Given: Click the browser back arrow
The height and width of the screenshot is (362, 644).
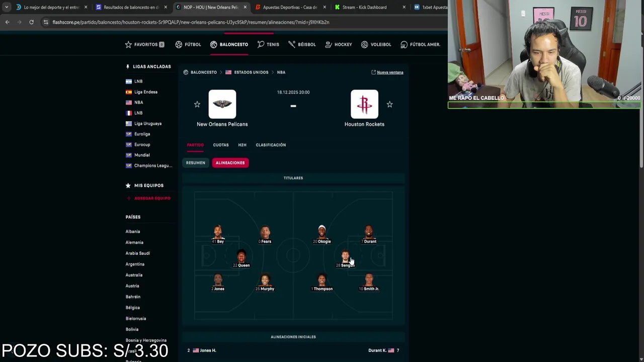Looking at the screenshot, I should [7, 22].
